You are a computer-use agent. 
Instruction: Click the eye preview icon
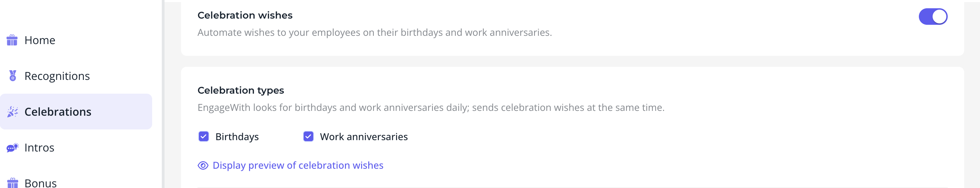pyautogui.click(x=203, y=166)
